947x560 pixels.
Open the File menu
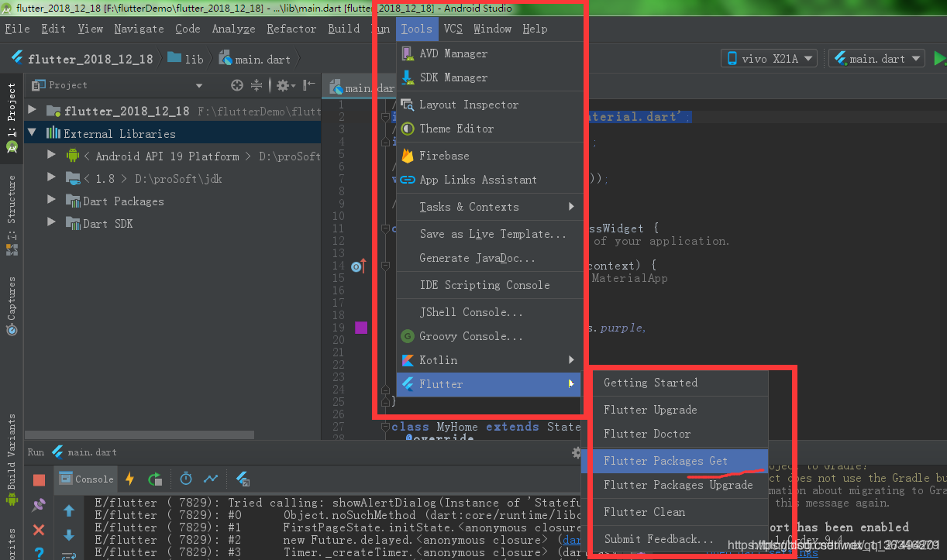(x=17, y=29)
